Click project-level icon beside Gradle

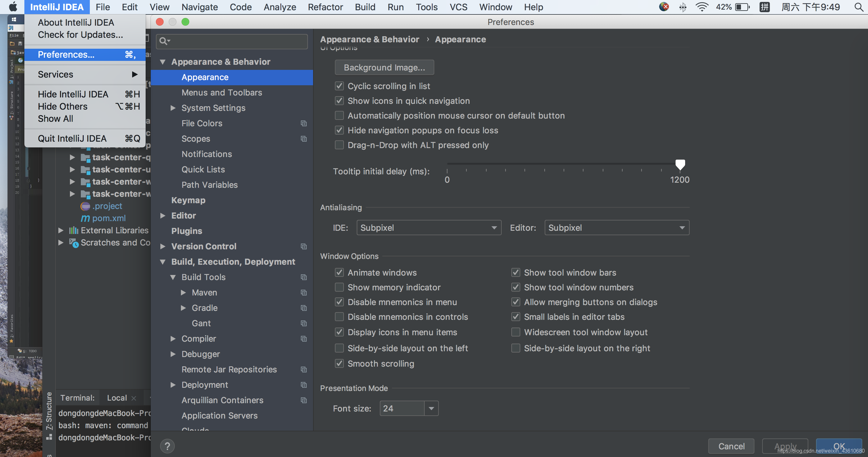click(303, 308)
